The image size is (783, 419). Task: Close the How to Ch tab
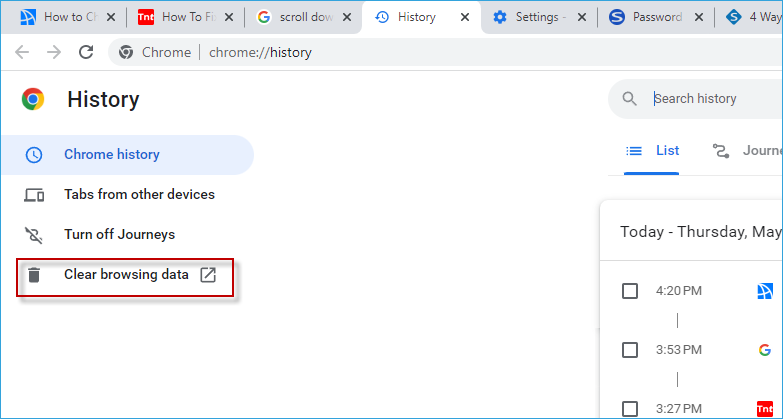coord(111,17)
